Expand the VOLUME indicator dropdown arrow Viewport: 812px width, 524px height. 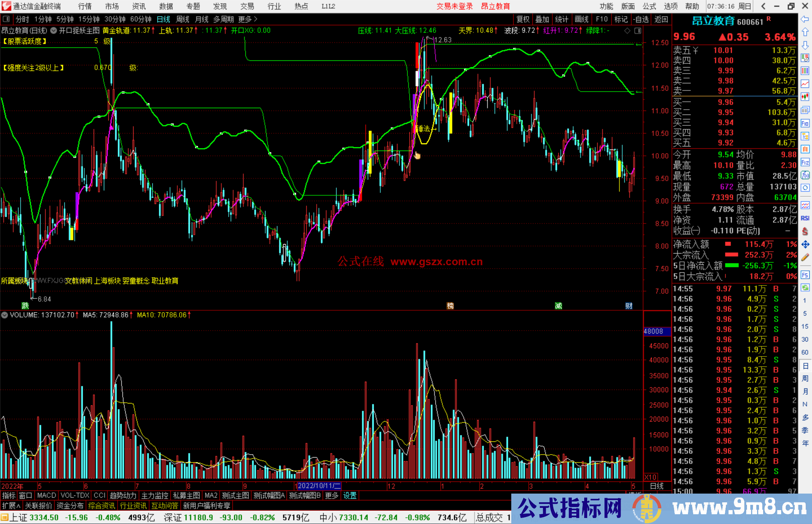coord(5,315)
